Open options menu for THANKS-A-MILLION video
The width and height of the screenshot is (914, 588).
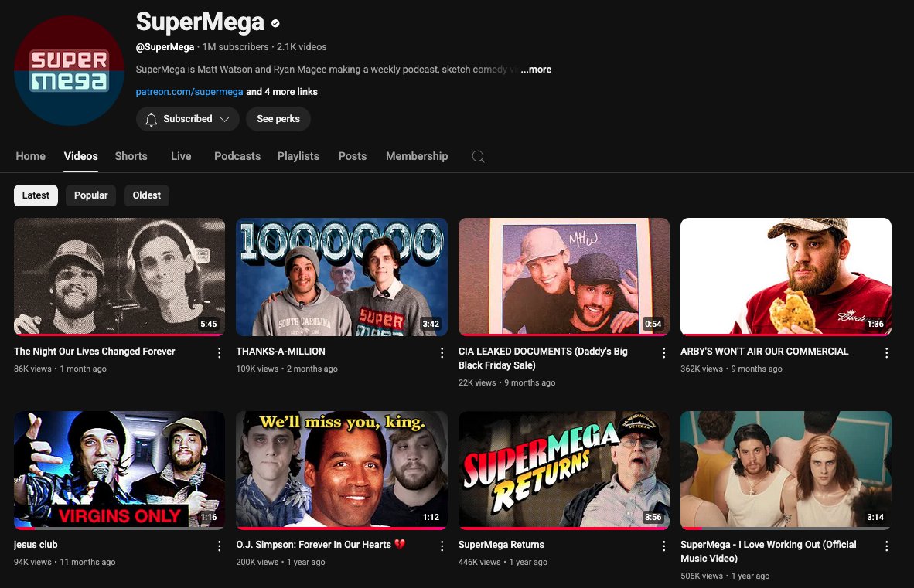[x=442, y=353]
